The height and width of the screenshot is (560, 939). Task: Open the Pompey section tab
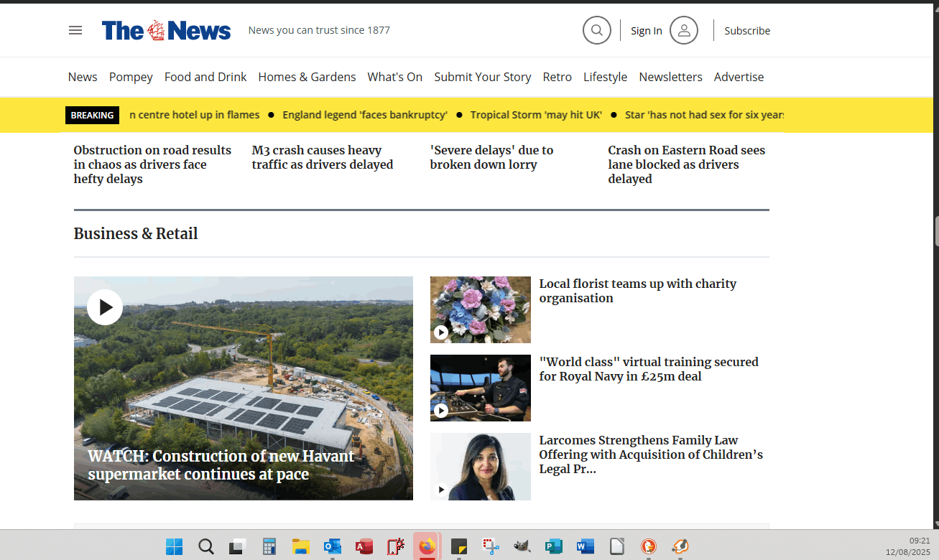[x=131, y=77]
